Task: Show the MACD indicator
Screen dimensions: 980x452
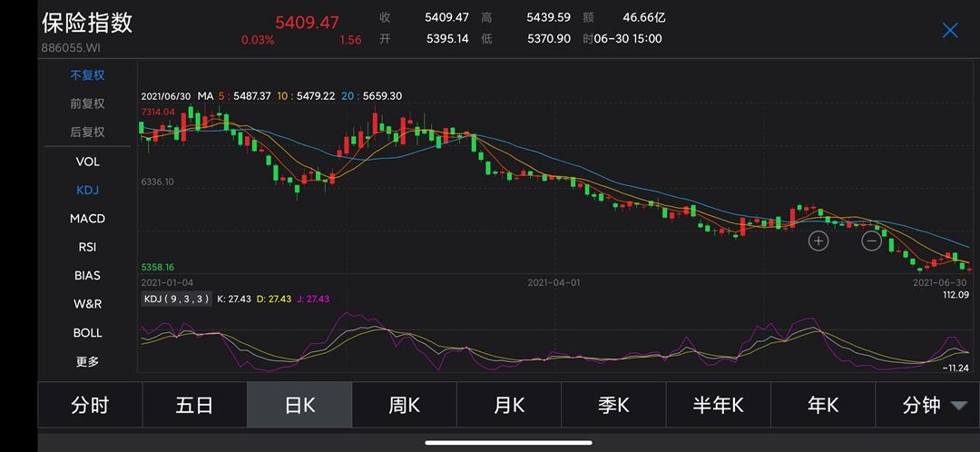Action: 88,219
